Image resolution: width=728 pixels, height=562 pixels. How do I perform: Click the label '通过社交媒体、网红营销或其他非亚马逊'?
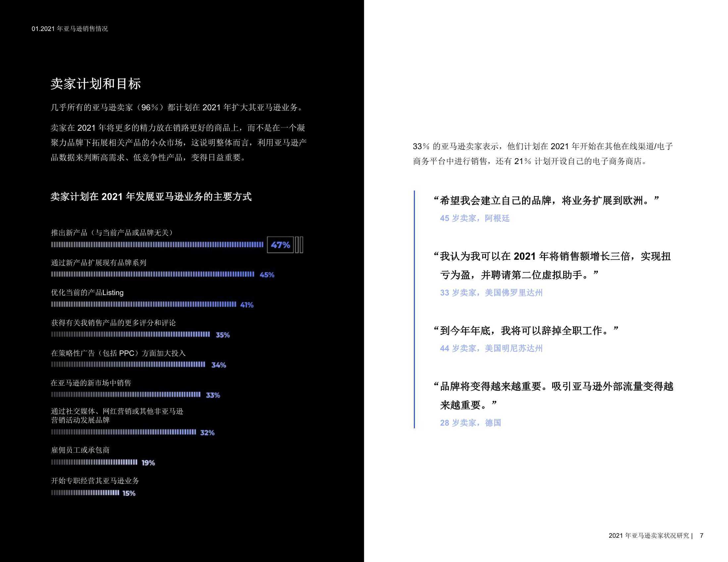(x=117, y=411)
